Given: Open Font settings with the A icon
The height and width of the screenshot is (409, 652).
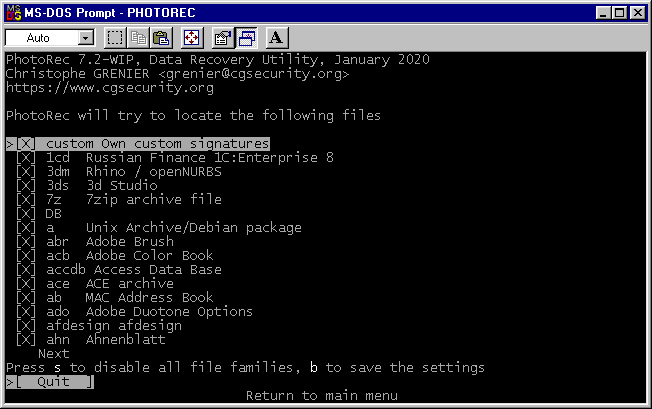Looking at the screenshot, I should (x=277, y=38).
